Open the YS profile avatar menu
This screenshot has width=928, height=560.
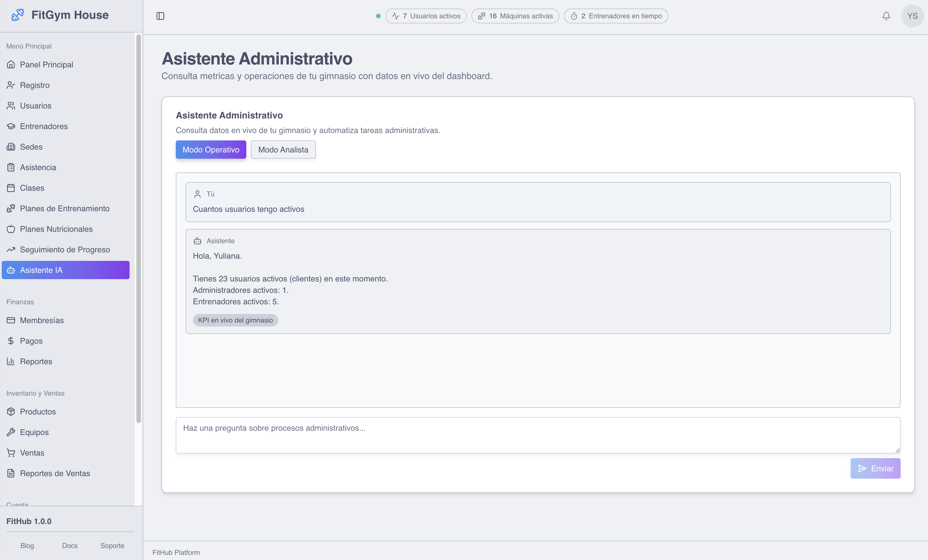coord(912,16)
